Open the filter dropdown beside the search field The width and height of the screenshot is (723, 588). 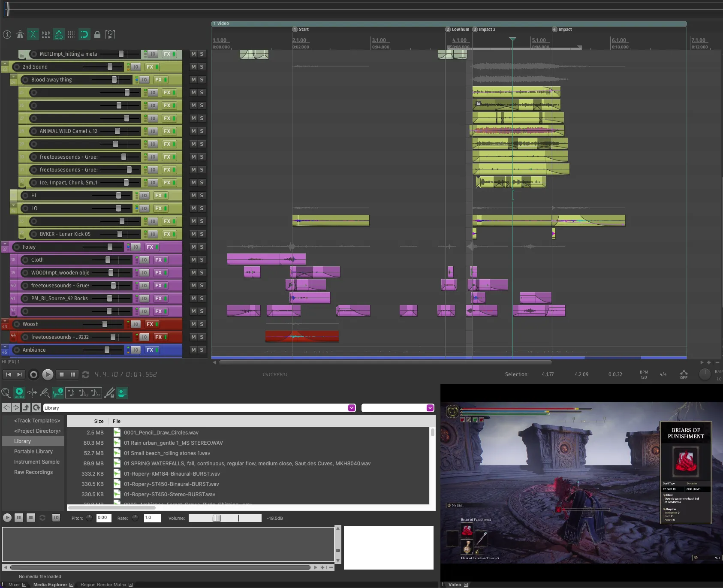430,407
